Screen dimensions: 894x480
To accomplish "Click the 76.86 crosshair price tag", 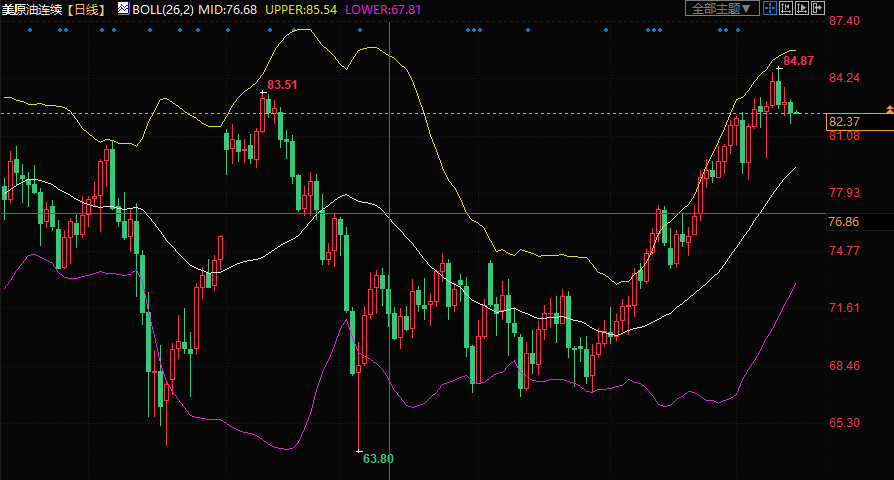I will coord(844,221).
